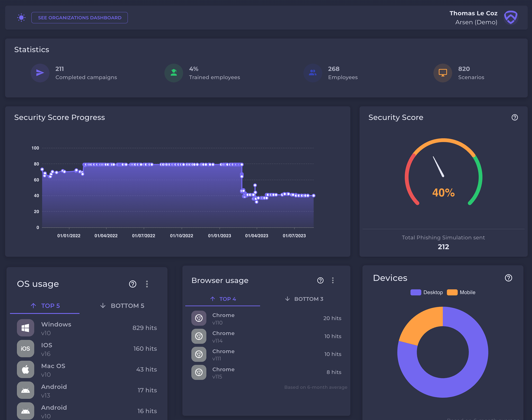Screen dimensions: 532x420
Task: Toggle the Desktop legend in Devices chart
Action: [x=427, y=292]
